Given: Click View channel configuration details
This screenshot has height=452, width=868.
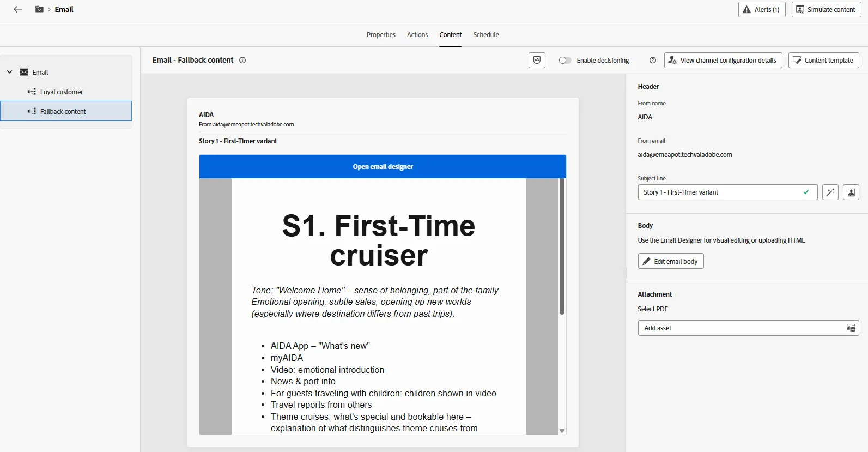Looking at the screenshot, I should (723, 61).
